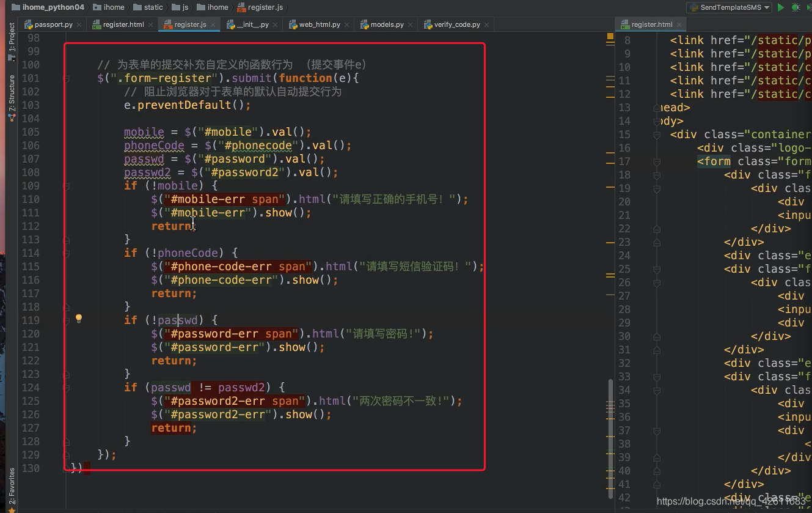Viewport: 812px width, 513px height.
Task: Click the "#phone-code-err" selector on line 116
Action: (x=222, y=280)
